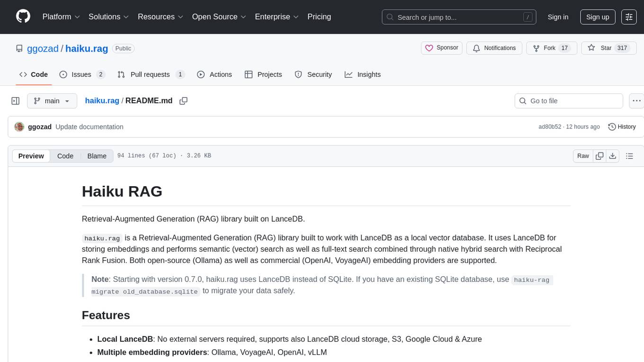Image resolution: width=644 pixels, height=362 pixels.
Task: Open ggozad's avatar profile
Action: click(19, 127)
